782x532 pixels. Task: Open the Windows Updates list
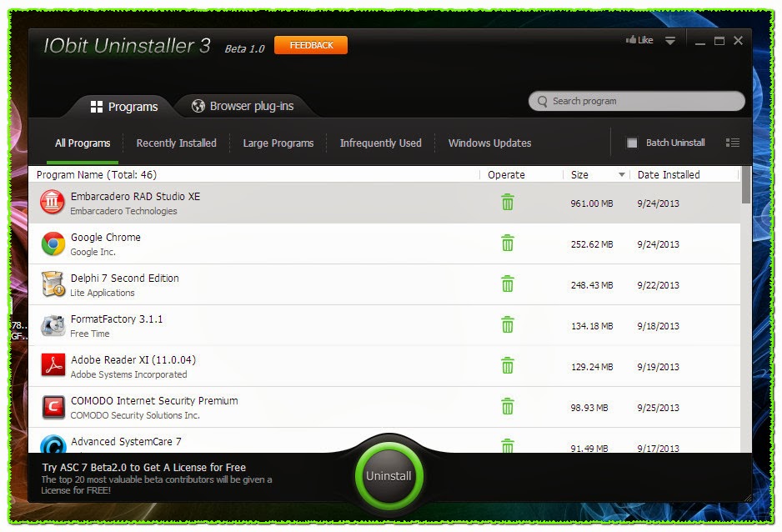click(489, 143)
